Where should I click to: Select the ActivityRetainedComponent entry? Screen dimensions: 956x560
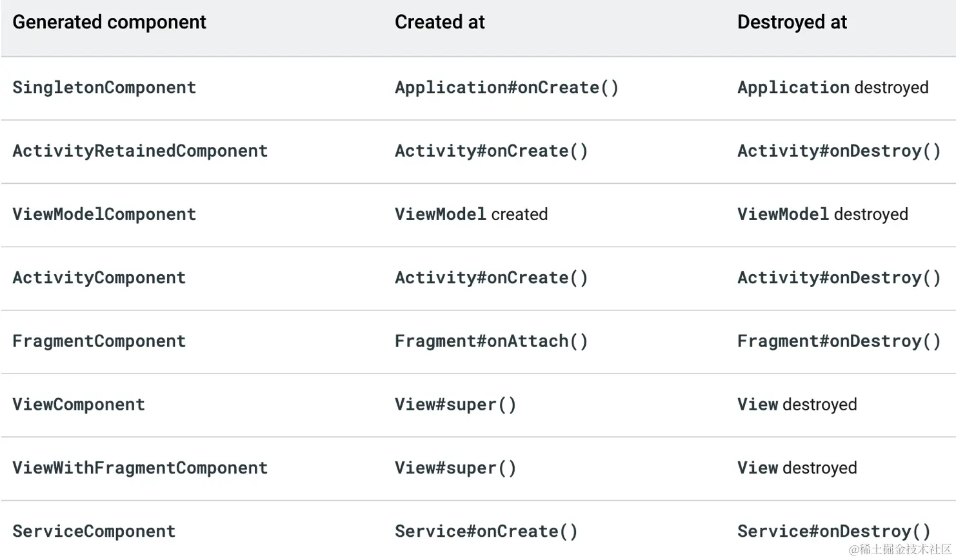(x=140, y=151)
